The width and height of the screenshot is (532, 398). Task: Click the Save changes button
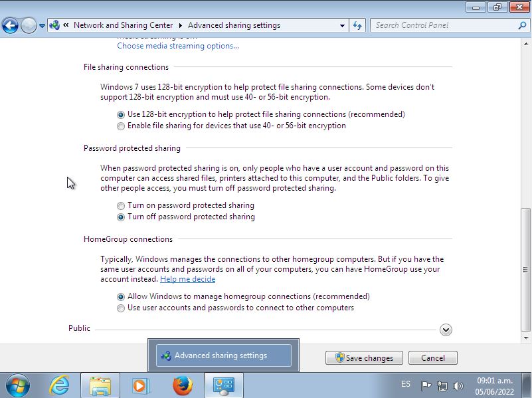click(x=364, y=358)
